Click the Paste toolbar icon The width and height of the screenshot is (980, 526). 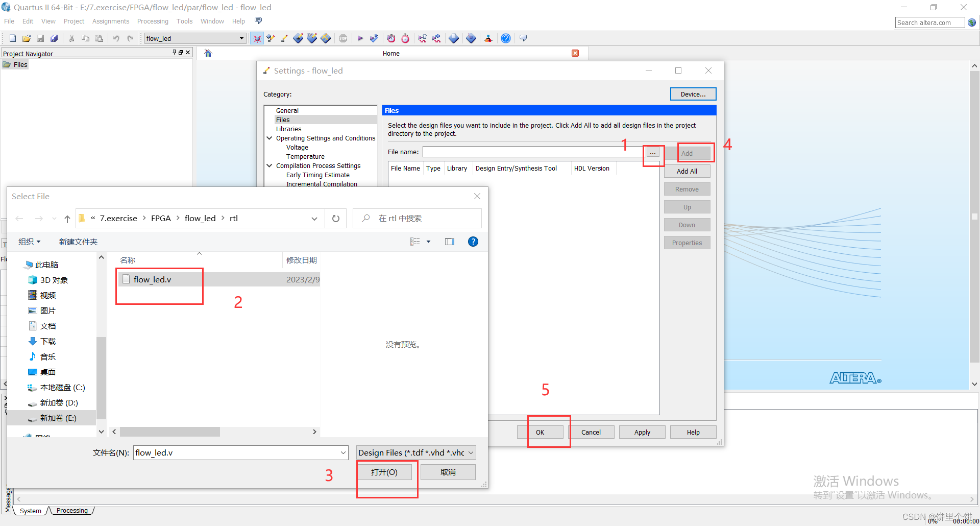(100, 38)
